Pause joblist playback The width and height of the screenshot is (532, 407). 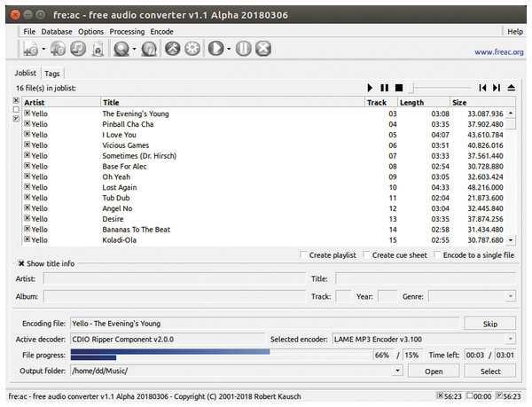385,88
